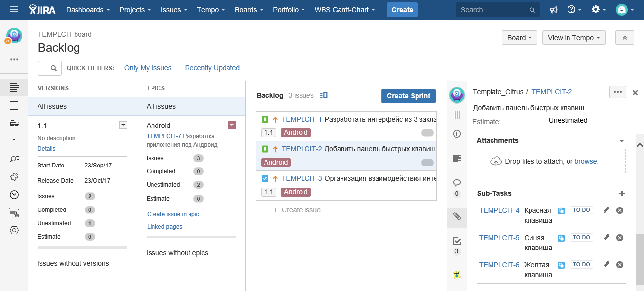Open View in Tempo dropdown
The height and width of the screenshot is (291, 644).
(573, 38)
